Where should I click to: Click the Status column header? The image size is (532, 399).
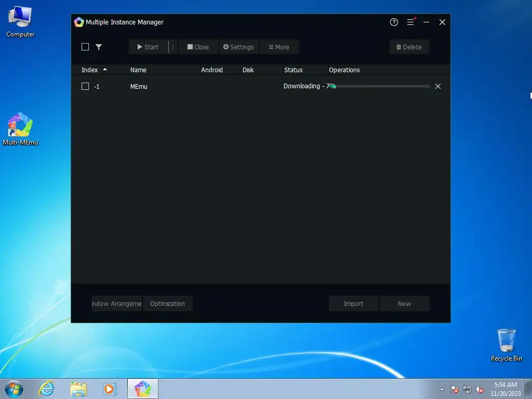click(x=293, y=70)
